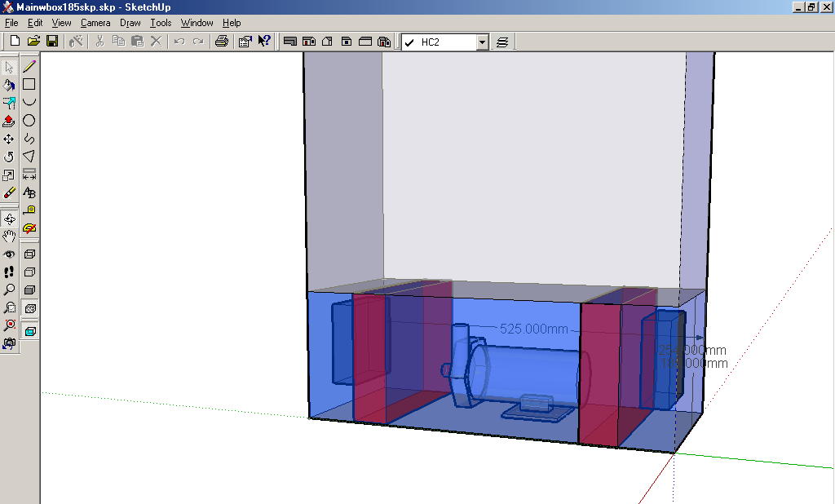Click the context help question-mark icon

tap(264, 41)
